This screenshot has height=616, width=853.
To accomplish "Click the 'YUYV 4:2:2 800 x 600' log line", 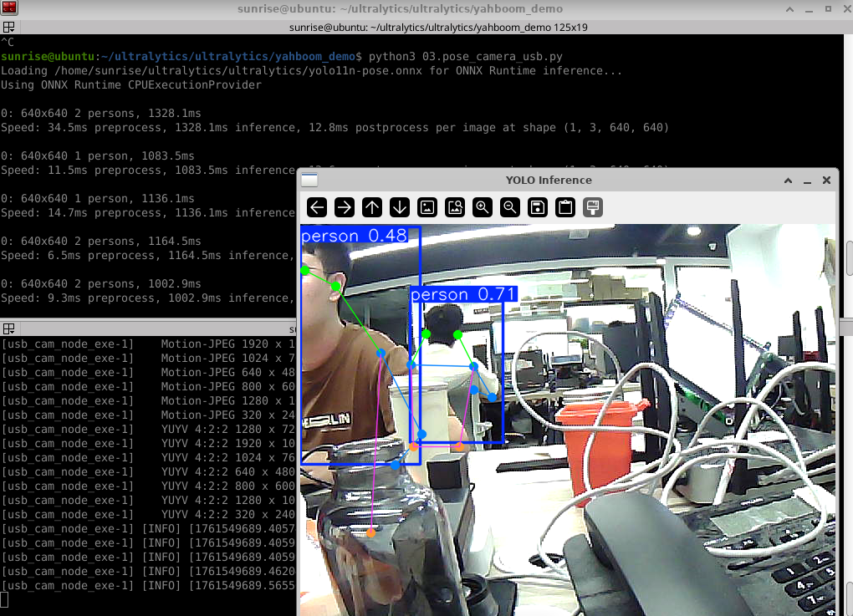I will point(148,486).
